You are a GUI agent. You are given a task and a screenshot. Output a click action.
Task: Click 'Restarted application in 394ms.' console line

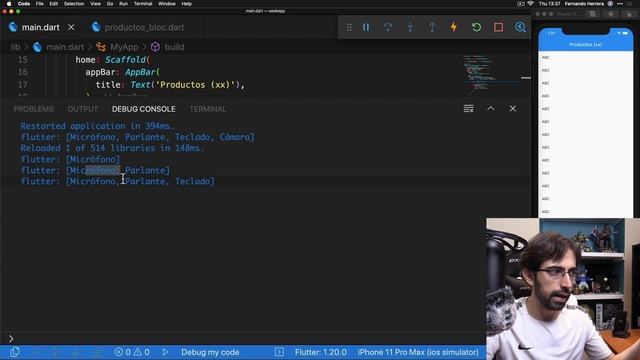pos(97,126)
